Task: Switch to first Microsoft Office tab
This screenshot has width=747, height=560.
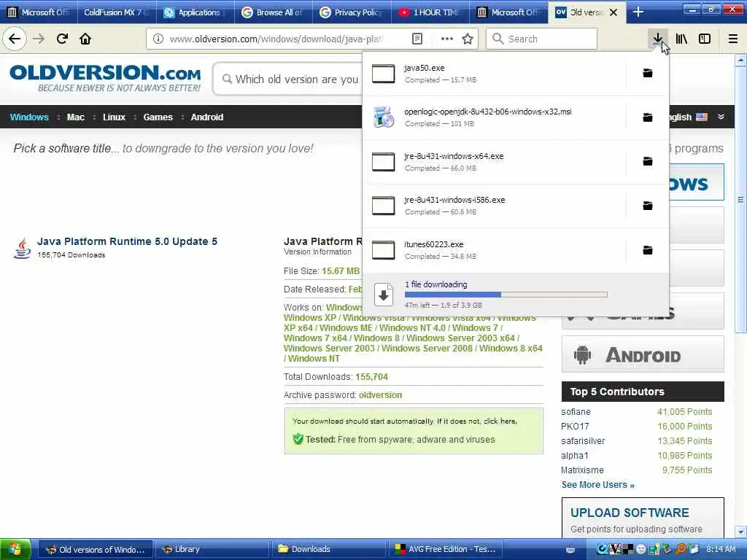Action: [39, 12]
